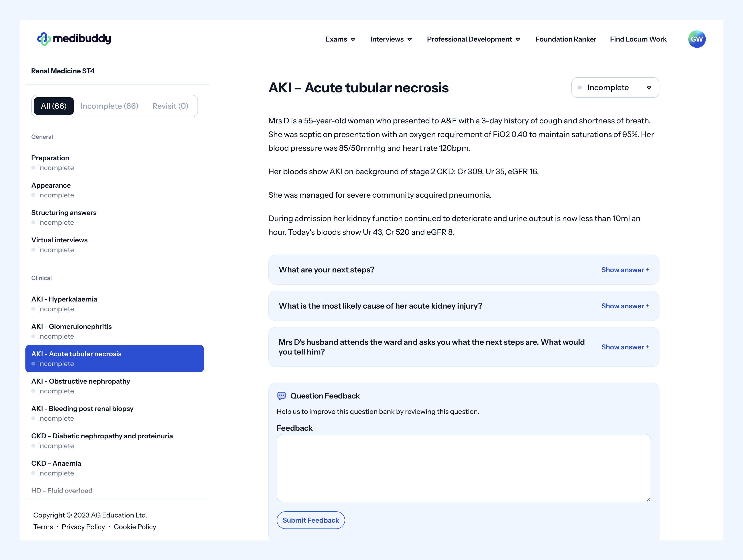The image size is (743, 560).
Task: Select AKI - Acute tubular necrosis item
Action: pyautogui.click(x=115, y=359)
